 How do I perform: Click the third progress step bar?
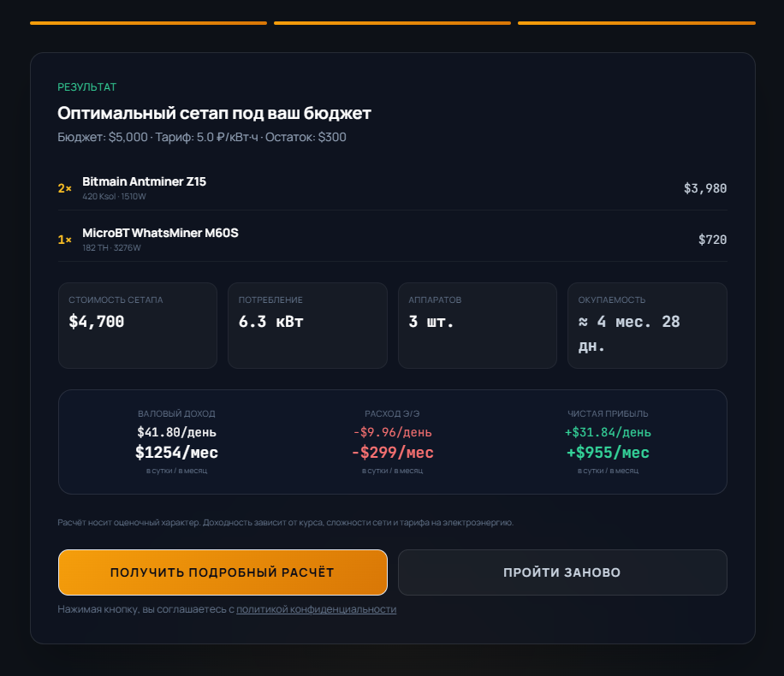(636, 23)
